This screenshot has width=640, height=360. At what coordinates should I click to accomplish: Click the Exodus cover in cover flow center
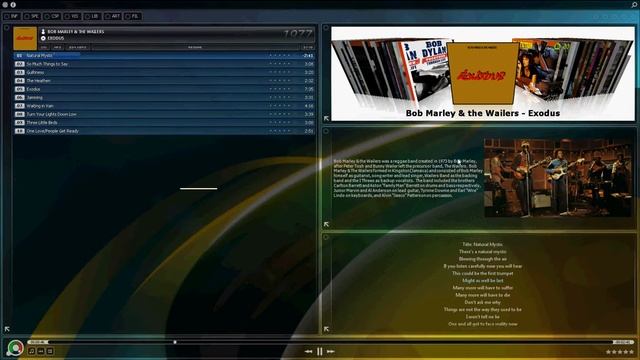[483, 74]
